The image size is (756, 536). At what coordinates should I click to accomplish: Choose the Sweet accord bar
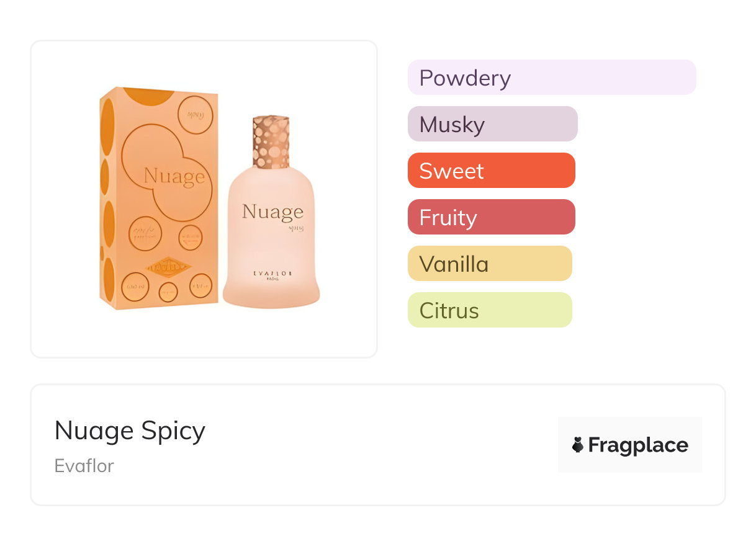(x=491, y=171)
